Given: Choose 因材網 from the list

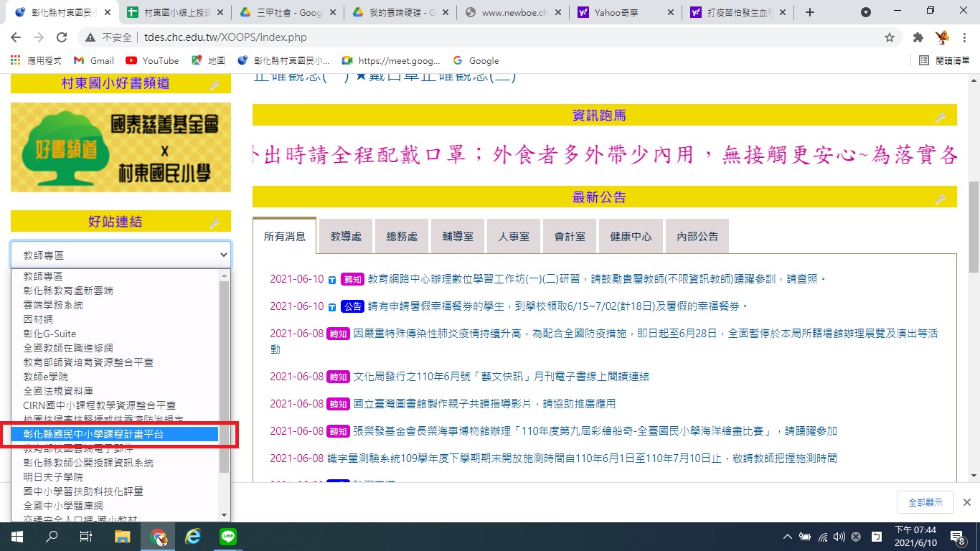Looking at the screenshot, I should tap(116, 319).
